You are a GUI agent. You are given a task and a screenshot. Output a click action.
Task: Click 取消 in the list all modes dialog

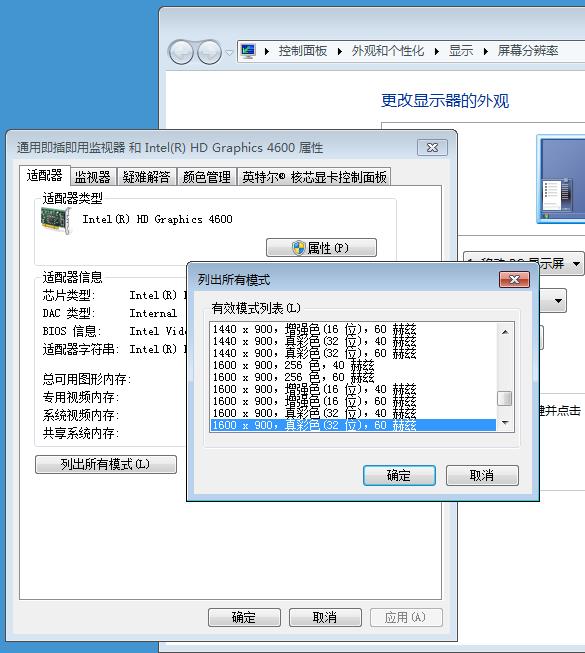482,475
